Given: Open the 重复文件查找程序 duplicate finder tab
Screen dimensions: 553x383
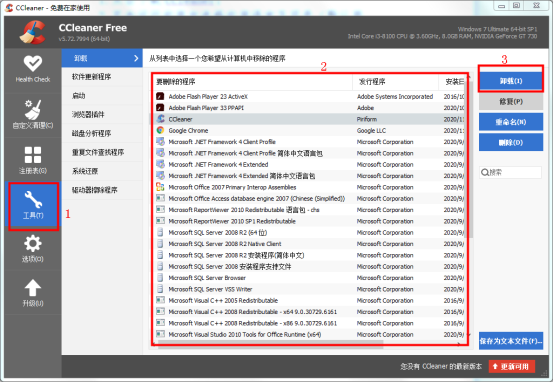Looking at the screenshot, I should (x=102, y=152).
